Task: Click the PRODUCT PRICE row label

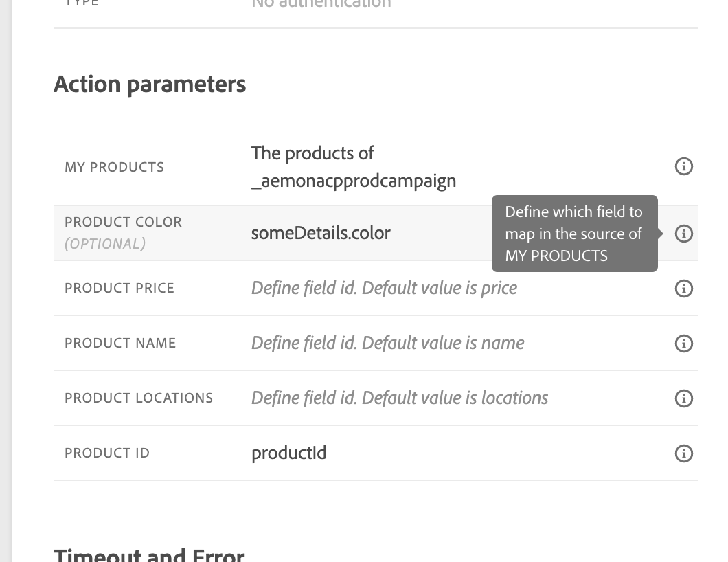Action: pyautogui.click(x=120, y=288)
